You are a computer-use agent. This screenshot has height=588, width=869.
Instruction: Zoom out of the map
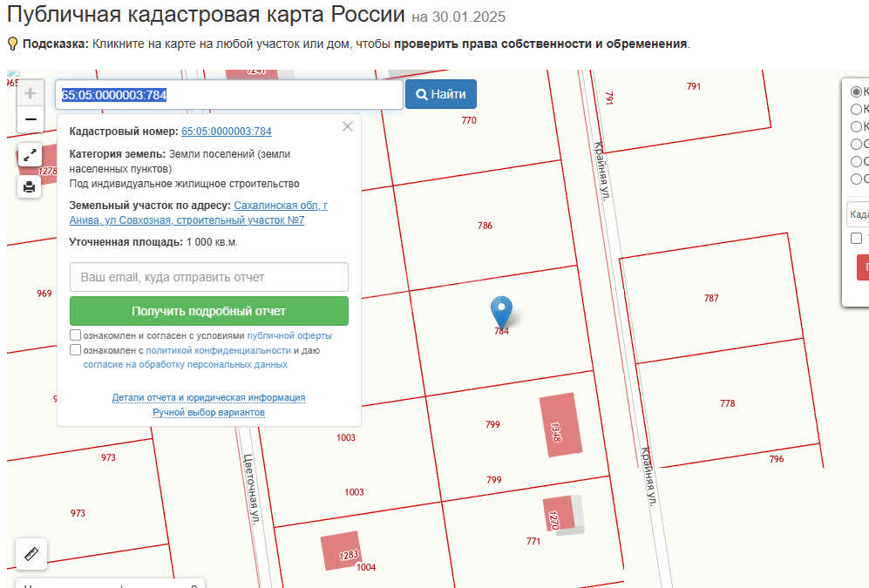pos(30,118)
